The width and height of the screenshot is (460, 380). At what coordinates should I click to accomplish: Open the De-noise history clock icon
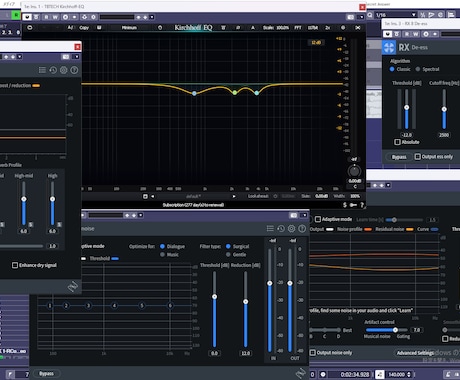[281, 229]
